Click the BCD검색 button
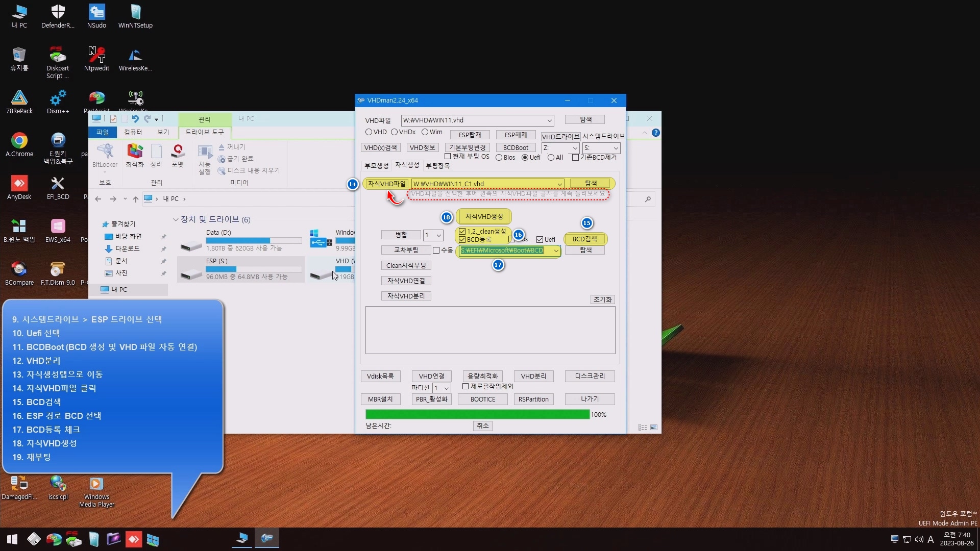Viewport: 980px width, 551px height. click(584, 239)
